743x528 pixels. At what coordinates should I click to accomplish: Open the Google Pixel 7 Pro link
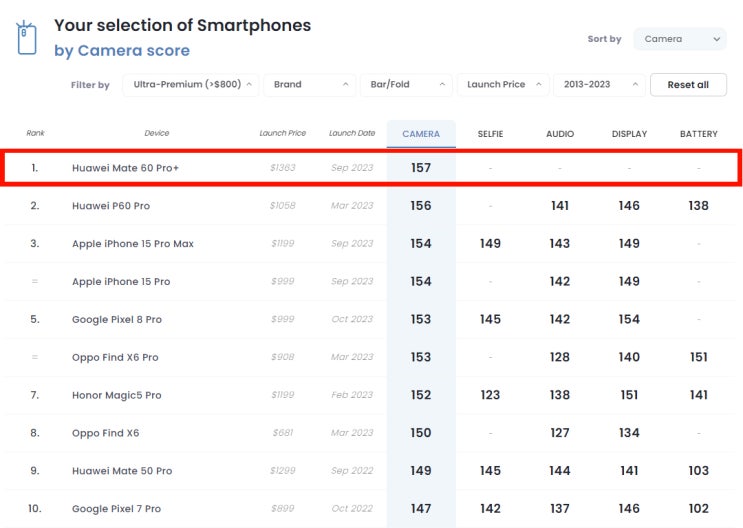[116, 509]
